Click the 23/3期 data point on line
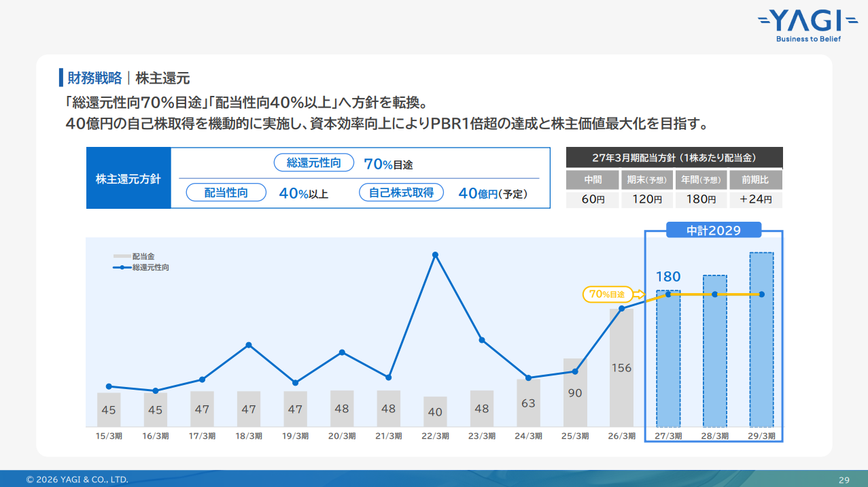Screen dimensions: 868x487 pyautogui.click(x=482, y=340)
